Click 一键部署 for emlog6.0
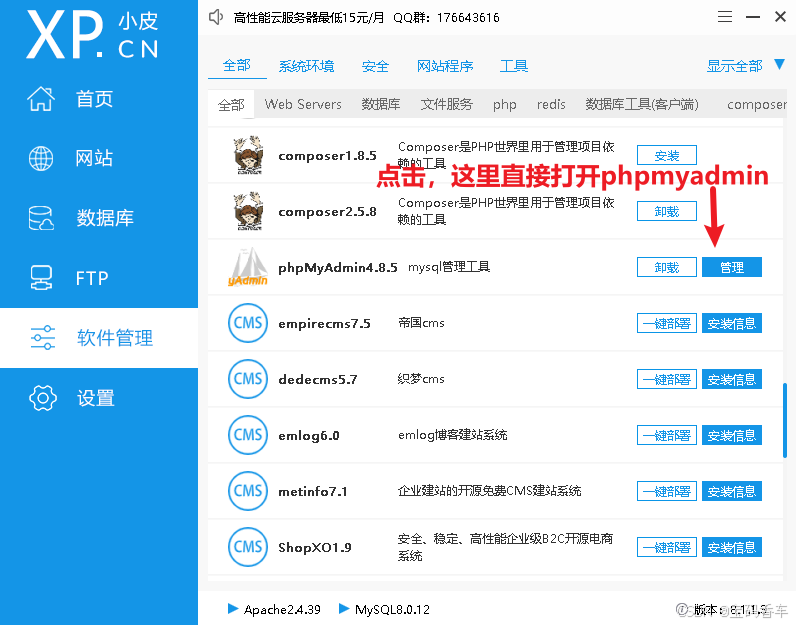796x625 pixels. 667,435
